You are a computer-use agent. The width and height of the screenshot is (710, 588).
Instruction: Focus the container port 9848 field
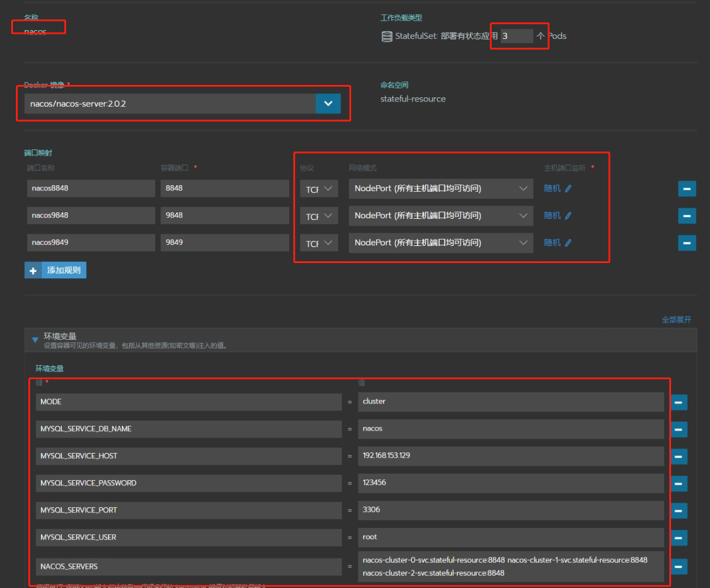point(224,216)
